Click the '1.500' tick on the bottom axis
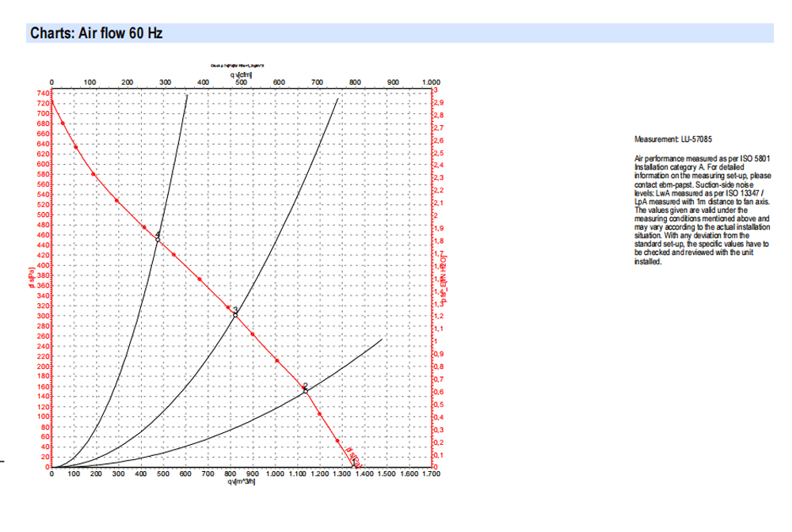 coord(386,474)
